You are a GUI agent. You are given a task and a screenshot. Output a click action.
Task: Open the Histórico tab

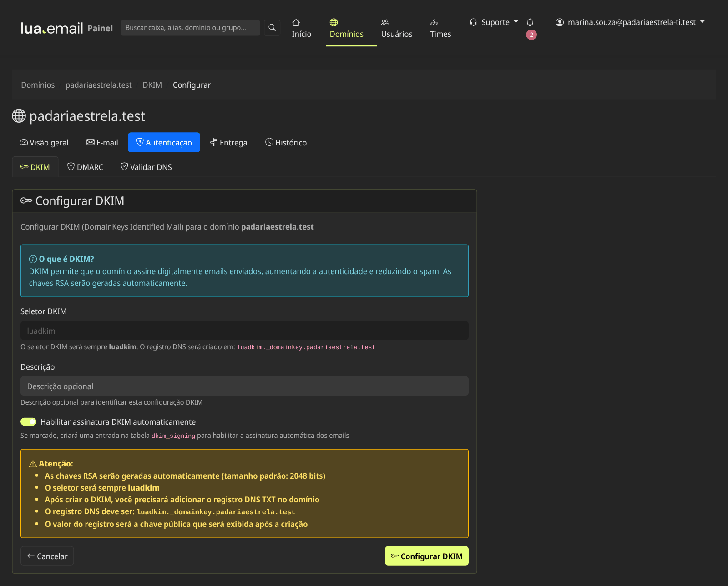tap(286, 143)
